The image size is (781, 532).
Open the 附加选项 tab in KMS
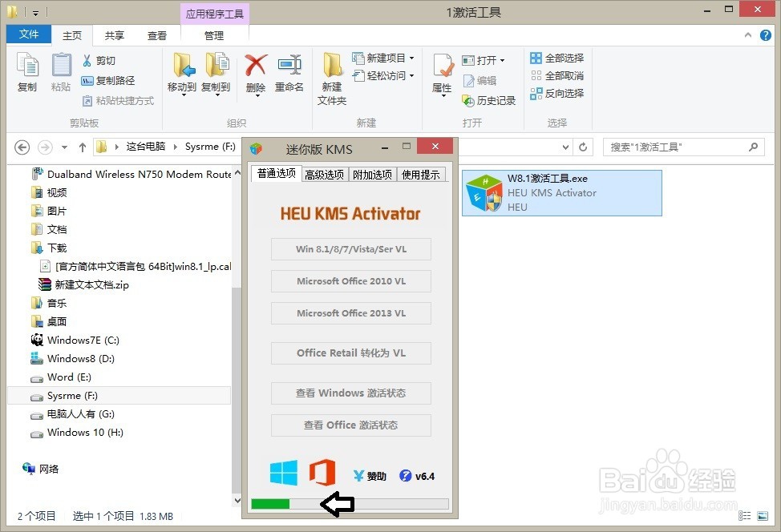373,175
